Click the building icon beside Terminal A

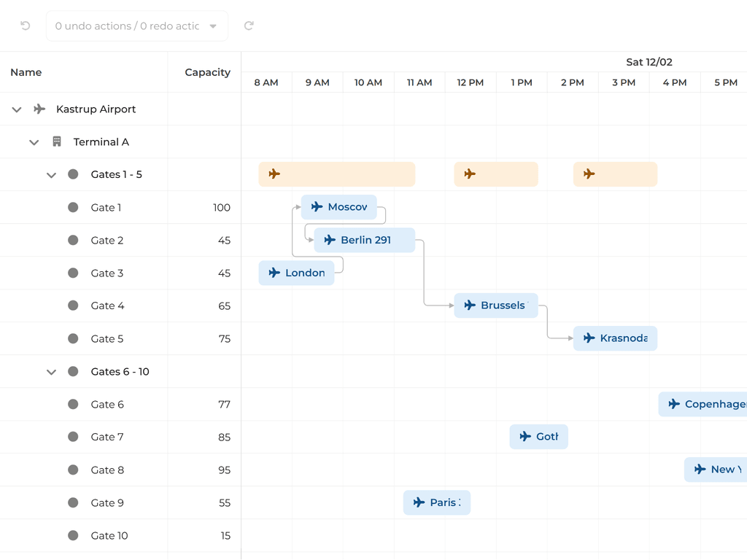click(x=57, y=142)
